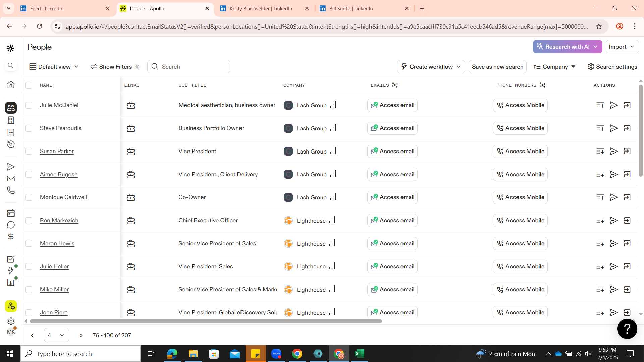Open the Home icon in sidebar

11,85
